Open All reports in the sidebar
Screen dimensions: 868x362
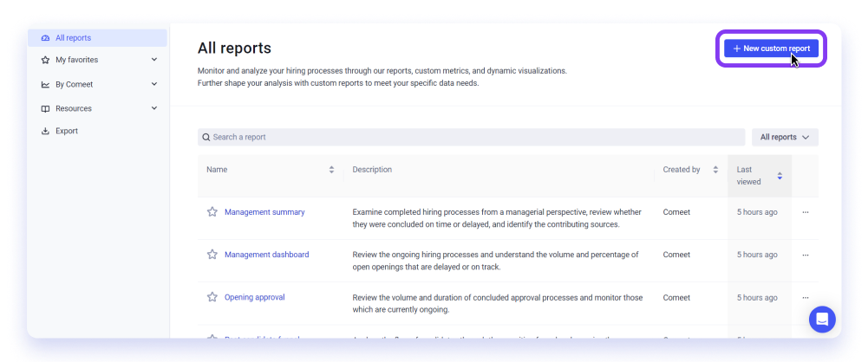[97, 38]
